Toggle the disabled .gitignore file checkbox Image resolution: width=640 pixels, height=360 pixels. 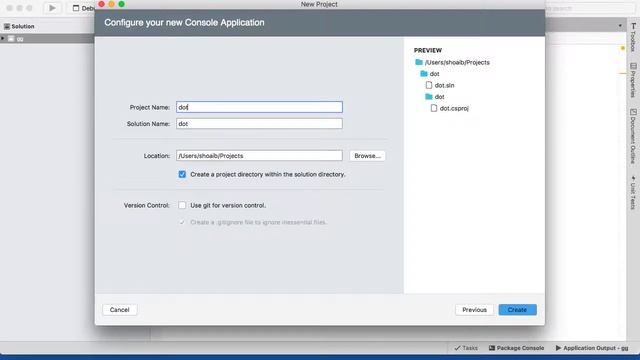tap(182, 222)
